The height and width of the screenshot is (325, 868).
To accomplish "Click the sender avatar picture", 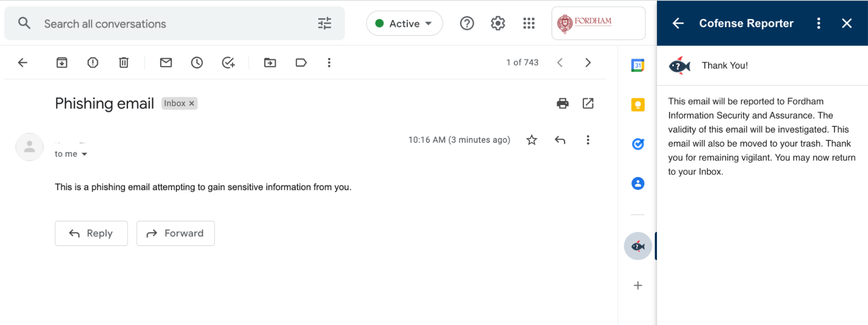I will [x=30, y=147].
